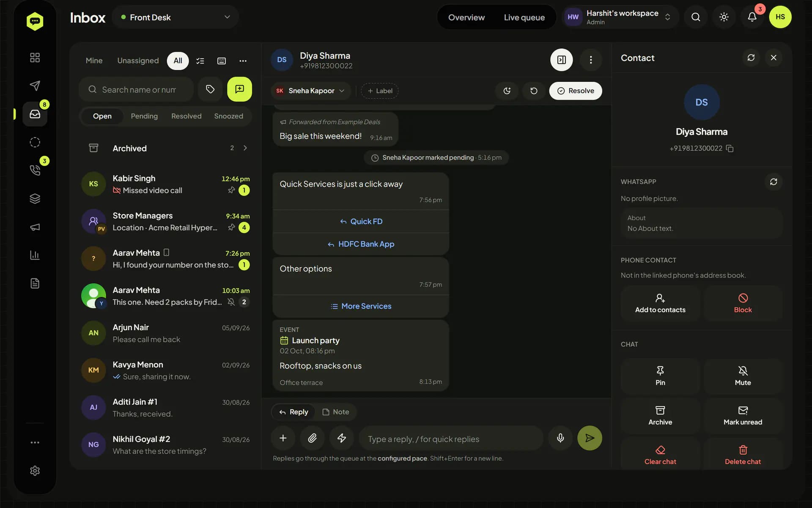Select the Snoozed status tab
The width and height of the screenshot is (812, 508).
tap(228, 116)
